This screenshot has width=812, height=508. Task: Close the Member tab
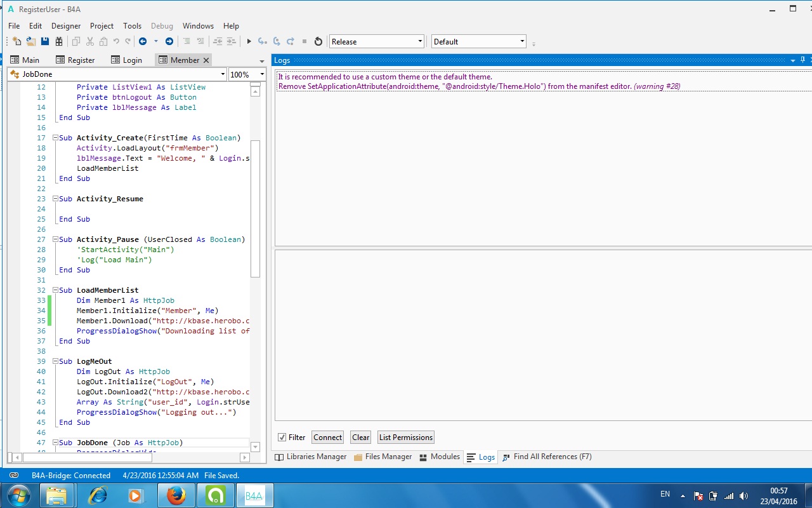pos(206,60)
